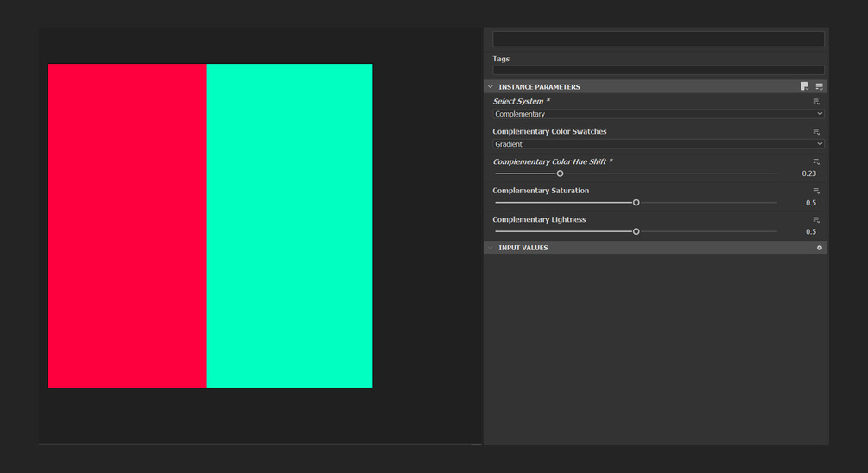The width and height of the screenshot is (868, 473).
Task: Click the Complementary Color Hue Shift options icon
Action: 816,161
